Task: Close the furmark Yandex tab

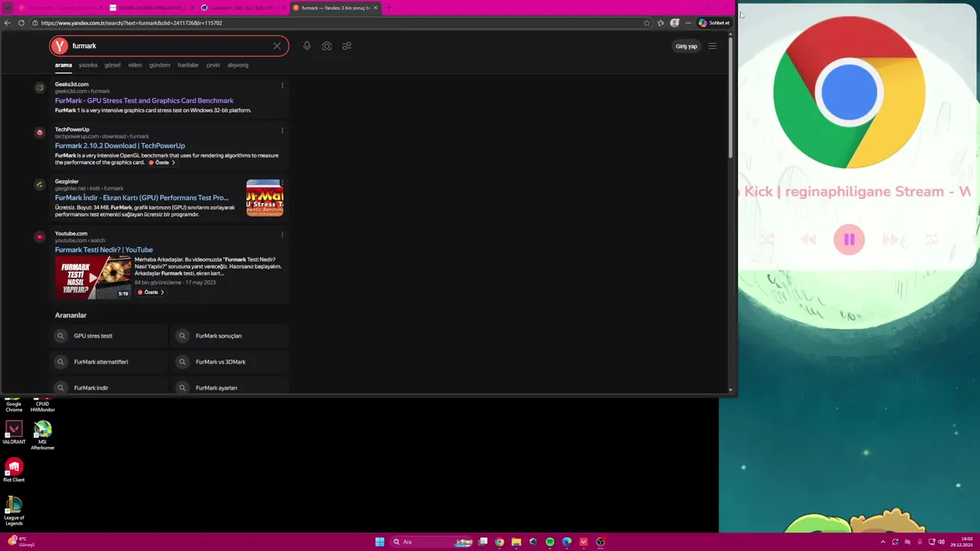Action: click(375, 8)
